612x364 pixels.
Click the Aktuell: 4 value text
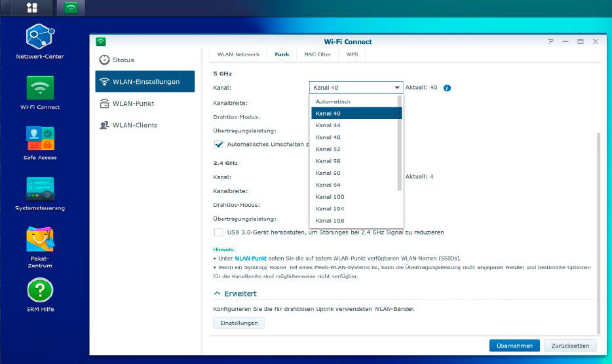[x=419, y=176]
